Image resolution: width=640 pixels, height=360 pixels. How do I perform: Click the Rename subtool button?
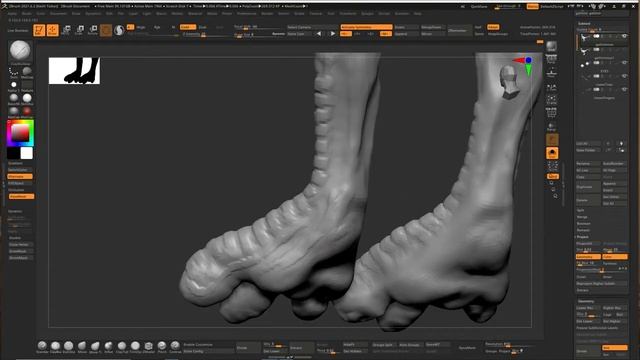[588, 163]
